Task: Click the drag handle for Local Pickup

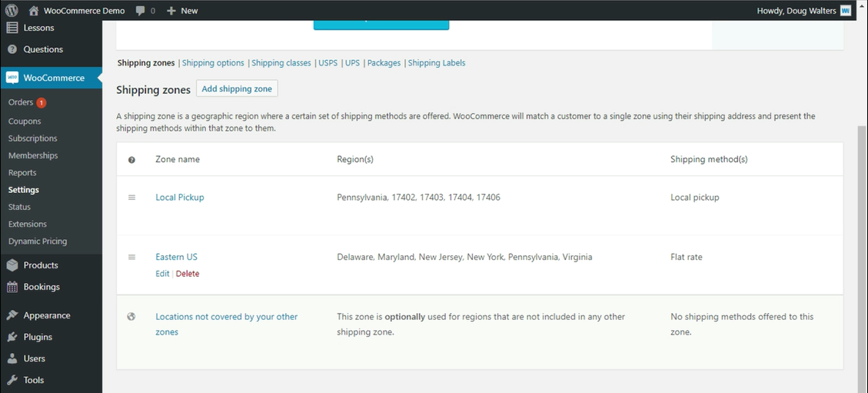Action: point(131,197)
